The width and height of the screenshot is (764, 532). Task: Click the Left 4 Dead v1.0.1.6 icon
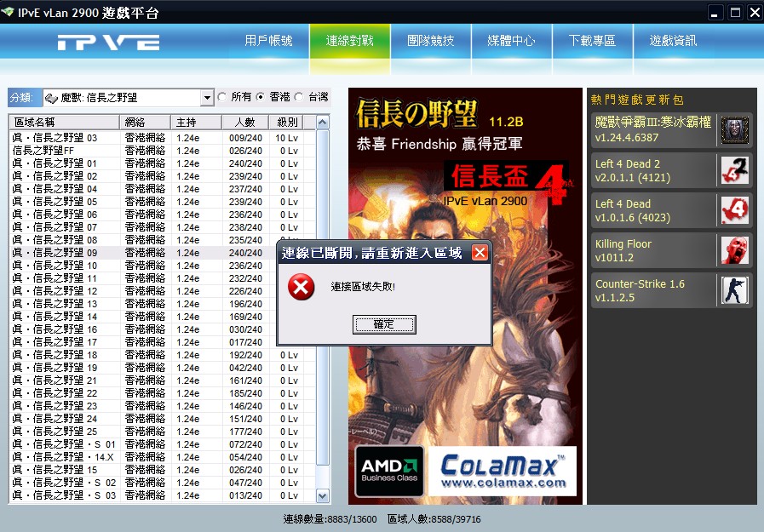(735, 210)
